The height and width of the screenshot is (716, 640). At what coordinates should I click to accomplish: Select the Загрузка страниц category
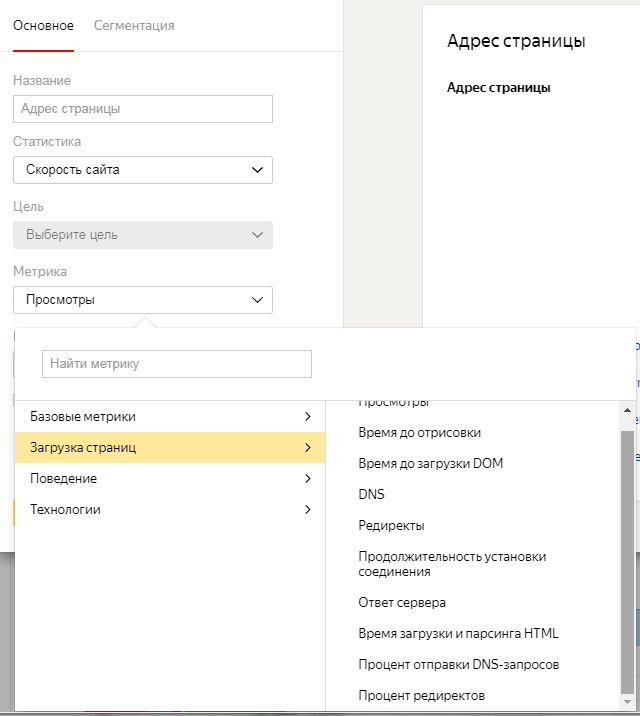[x=170, y=447]
